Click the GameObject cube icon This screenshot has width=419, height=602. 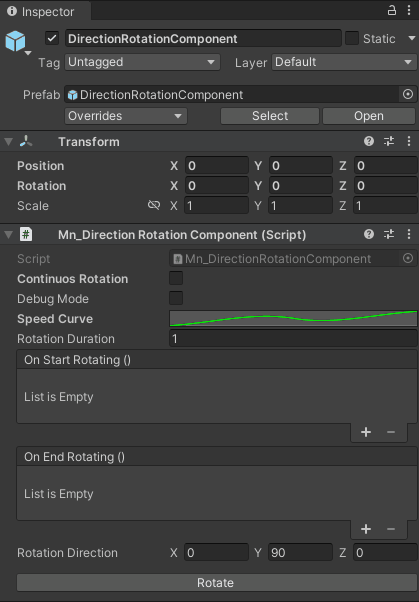[15, 41]
